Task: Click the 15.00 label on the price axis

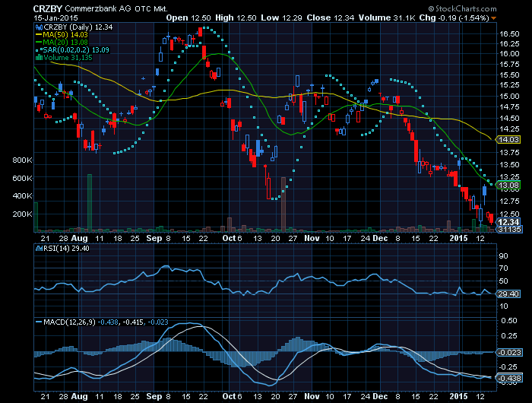Action: 509,97
